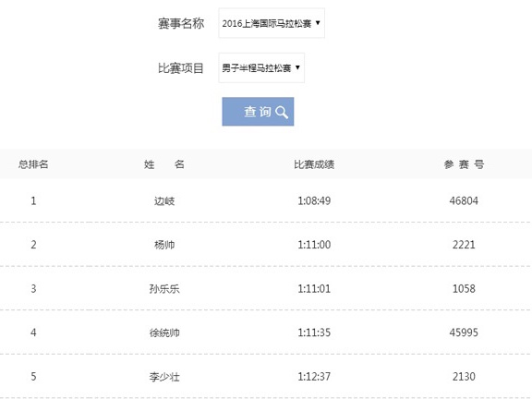This screenshot has width=532, height=399.
Task: Click the result time 1:12:37
Action: (x=314, y=377)
